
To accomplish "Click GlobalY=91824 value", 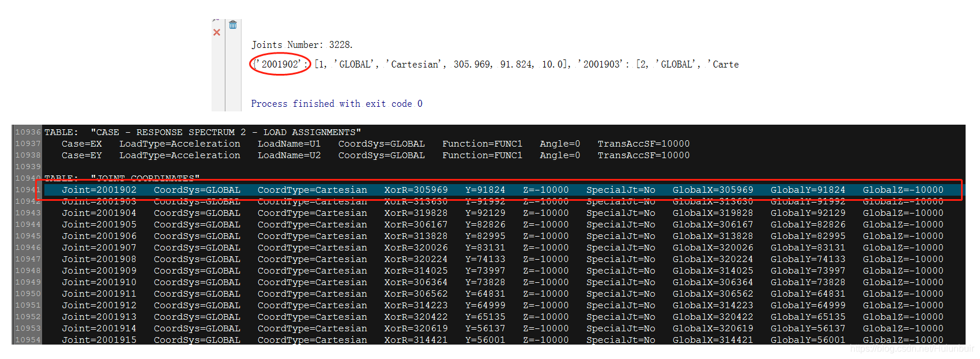I will [808, 190].
